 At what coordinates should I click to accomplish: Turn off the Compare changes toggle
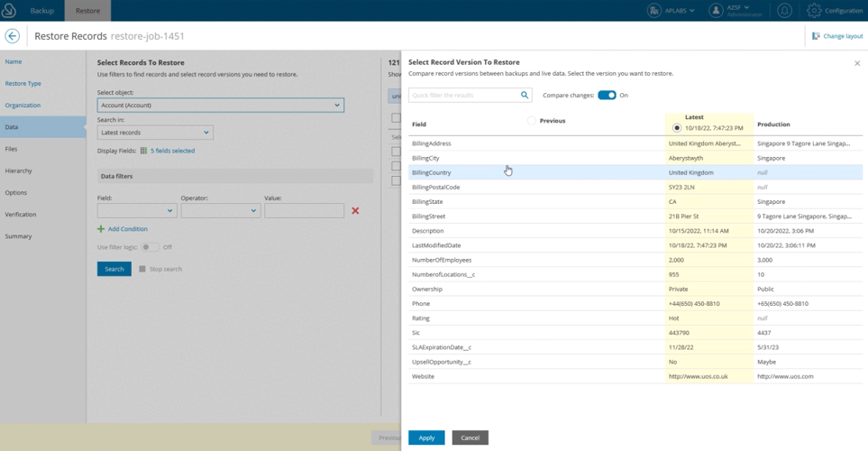pos(607,96)
